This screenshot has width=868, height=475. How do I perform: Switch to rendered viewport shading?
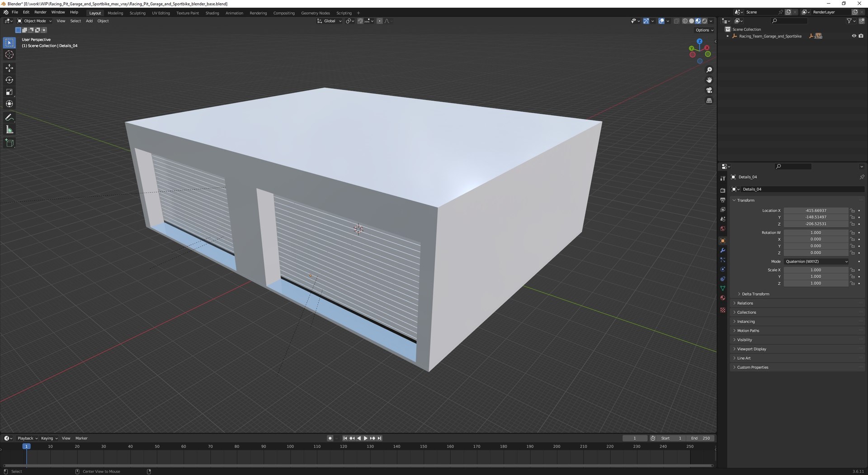tap(704, 21)
